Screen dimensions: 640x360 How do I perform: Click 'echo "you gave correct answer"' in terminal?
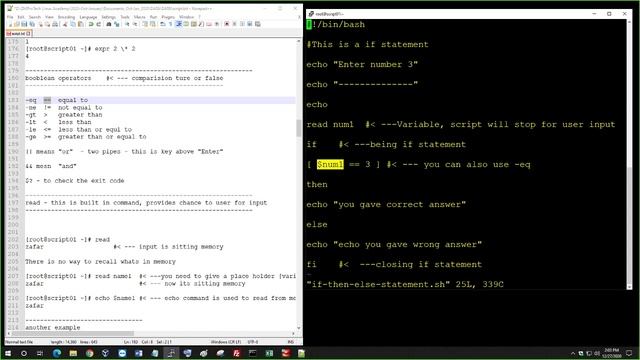[x=386, y=204]
